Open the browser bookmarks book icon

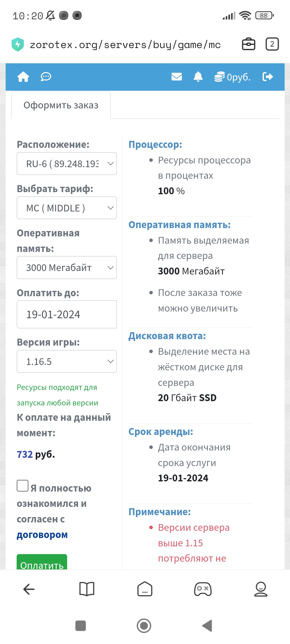pyautogui.click(x=87, y=589)
